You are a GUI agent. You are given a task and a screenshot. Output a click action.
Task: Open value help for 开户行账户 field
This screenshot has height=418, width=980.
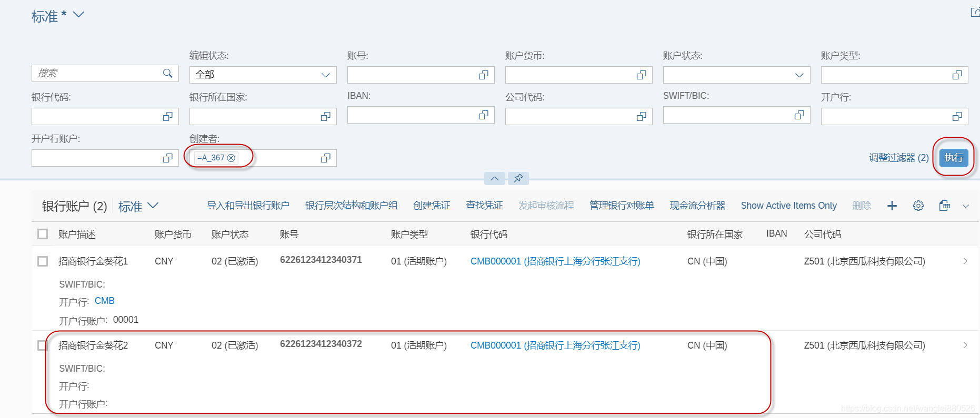pyautogui.click(x=167, y=158)
